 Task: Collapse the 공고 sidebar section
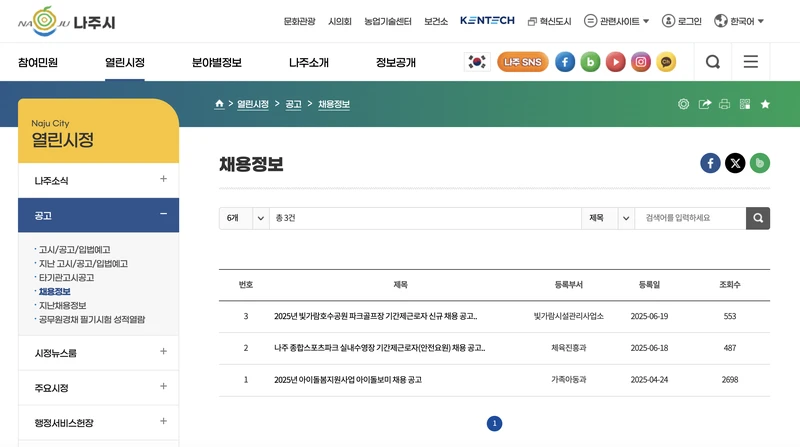coord(98,215)
